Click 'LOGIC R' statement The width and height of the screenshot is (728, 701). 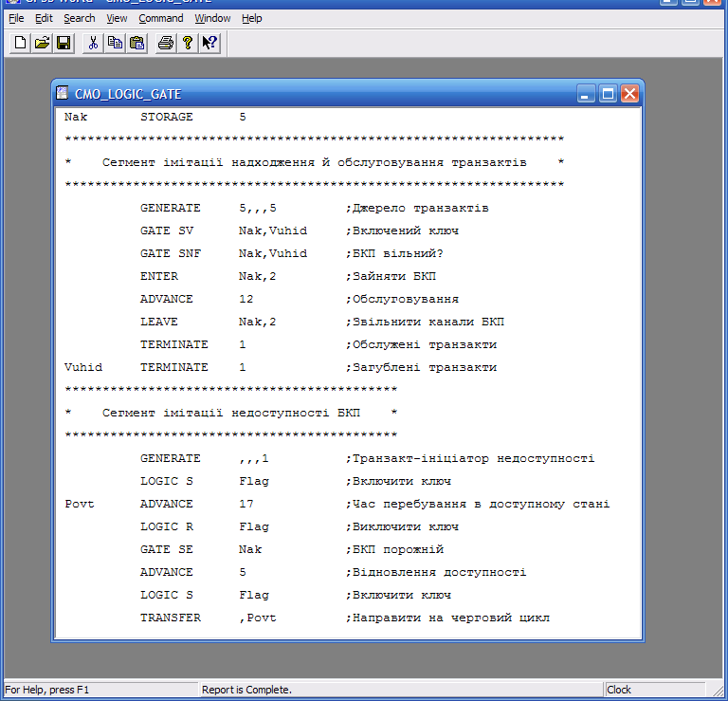pyautogui.click(x=167, y=526)
